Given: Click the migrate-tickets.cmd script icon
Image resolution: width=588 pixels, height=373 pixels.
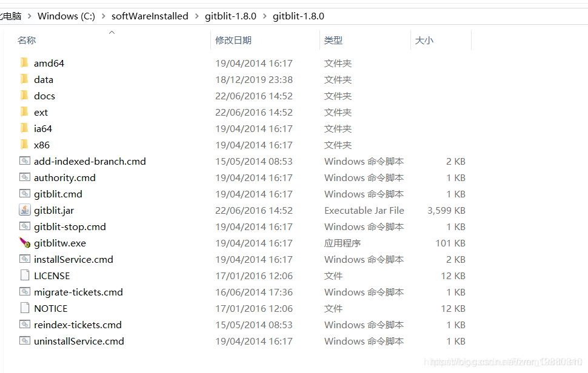Looking at the screenshot, I should point(25,291).
